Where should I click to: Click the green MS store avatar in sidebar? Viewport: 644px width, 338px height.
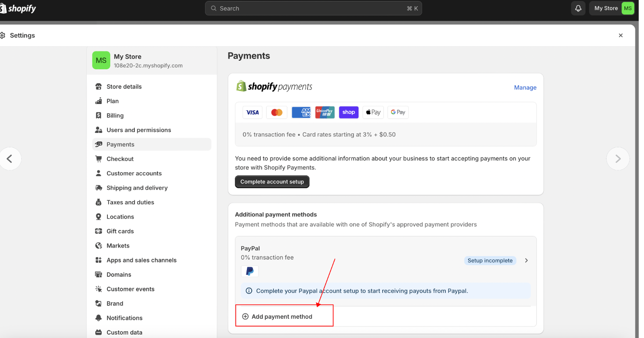point(101,61)
